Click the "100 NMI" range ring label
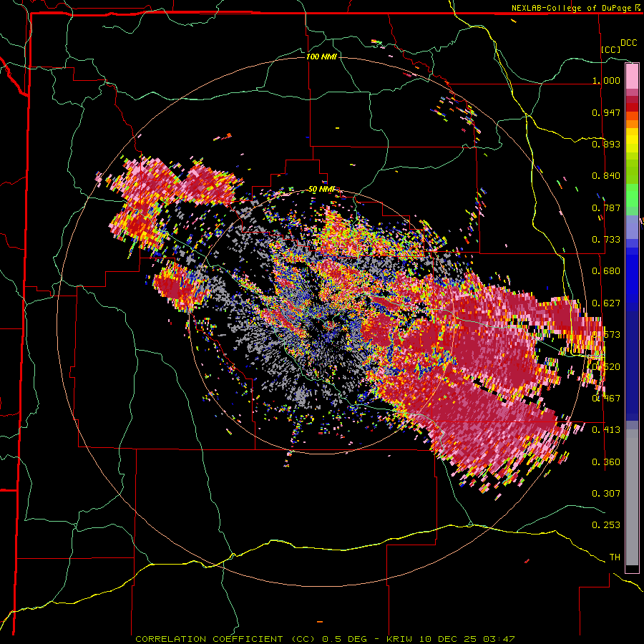Image resolution: width=644 pixels, height=644 pixels. point(321,57)
